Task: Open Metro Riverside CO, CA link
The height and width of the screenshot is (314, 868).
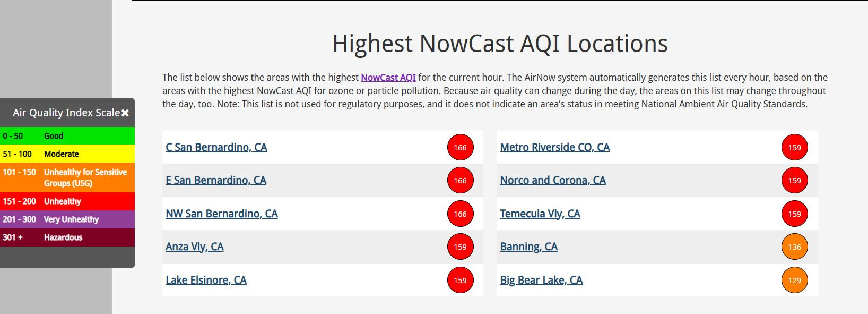Action: pyautogui.click(x=555, y=147)
